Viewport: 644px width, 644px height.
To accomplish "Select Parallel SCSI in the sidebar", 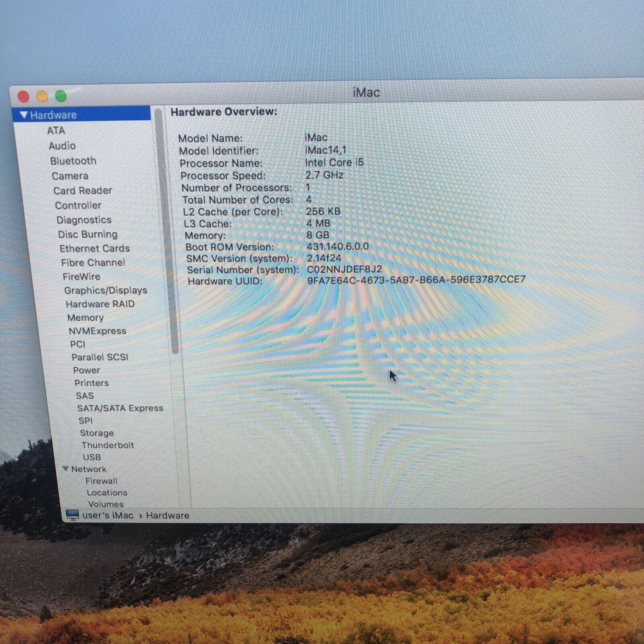I will pyautogui.click(x=100, y=357).
